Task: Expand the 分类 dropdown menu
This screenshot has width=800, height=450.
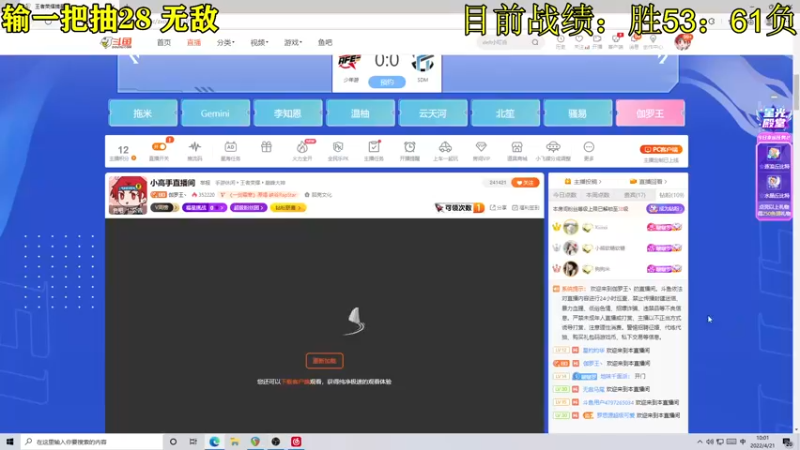Action: tap(226, 42)
